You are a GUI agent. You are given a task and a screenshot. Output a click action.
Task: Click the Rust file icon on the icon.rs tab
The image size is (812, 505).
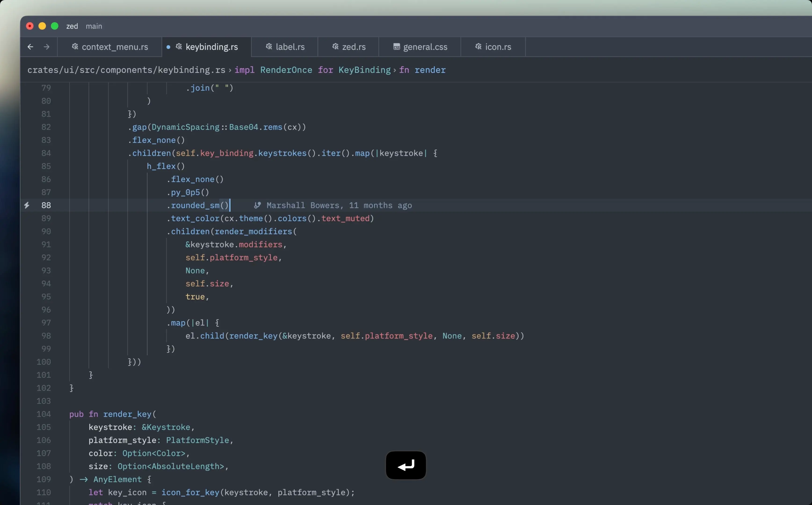(x=478, y=47)
